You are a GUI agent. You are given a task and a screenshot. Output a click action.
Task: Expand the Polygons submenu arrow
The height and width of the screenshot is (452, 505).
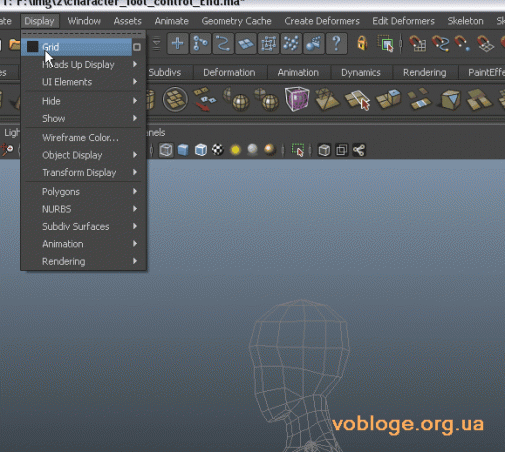coord(135,191)
